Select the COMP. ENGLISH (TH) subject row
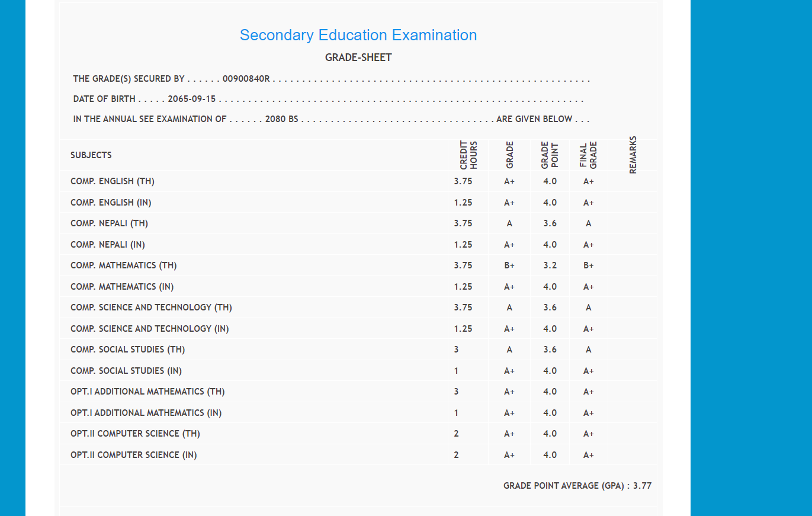 click(x=113, y=181)
